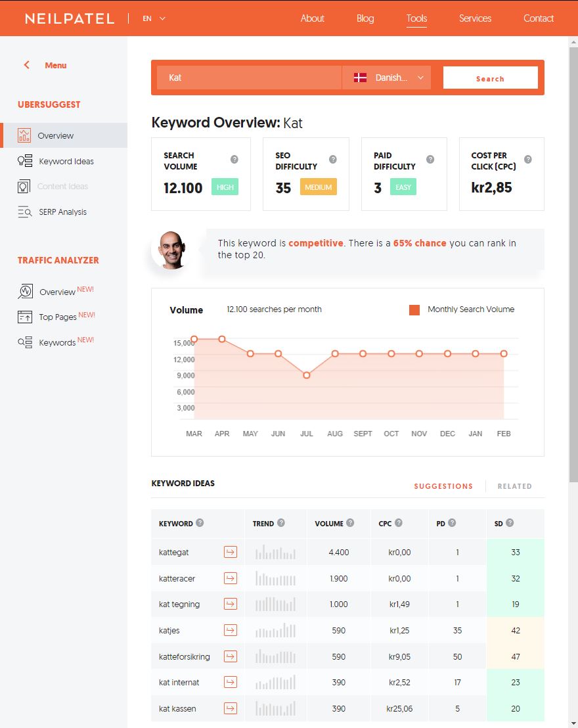Click the kattegat keyword text

pos(173,552)
